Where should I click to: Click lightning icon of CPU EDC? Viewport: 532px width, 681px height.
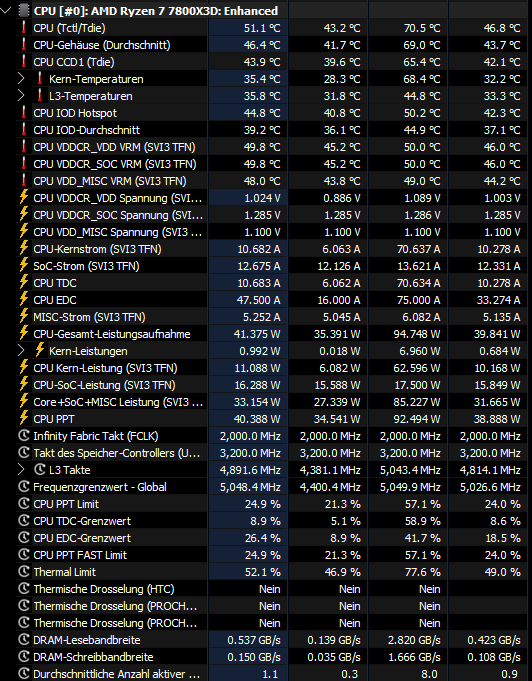point(24,300)
